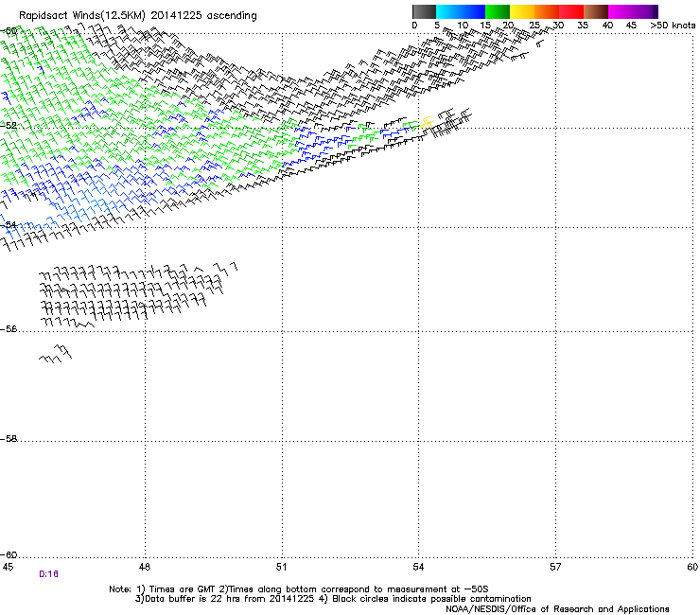Select the red 30-35 knots legend segment
Viewport: 700px width, 615px height.
pyautogui.click(x=571, y=11)
